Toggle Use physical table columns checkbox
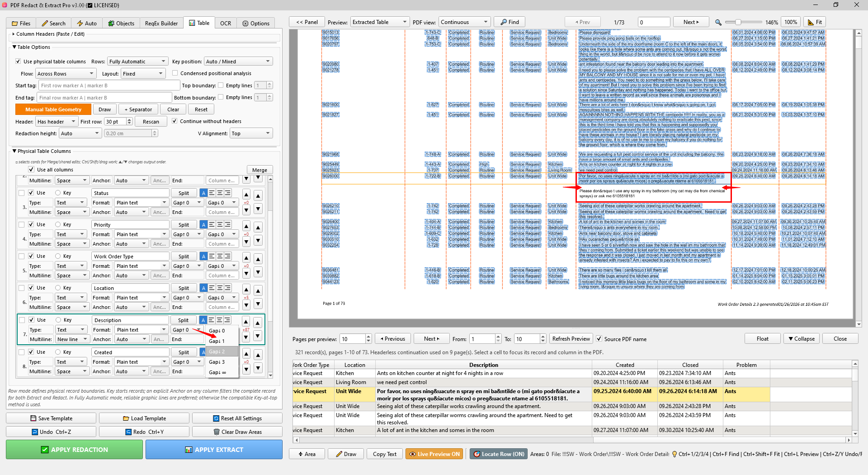868x475 pixels. (x=18, y=62)
